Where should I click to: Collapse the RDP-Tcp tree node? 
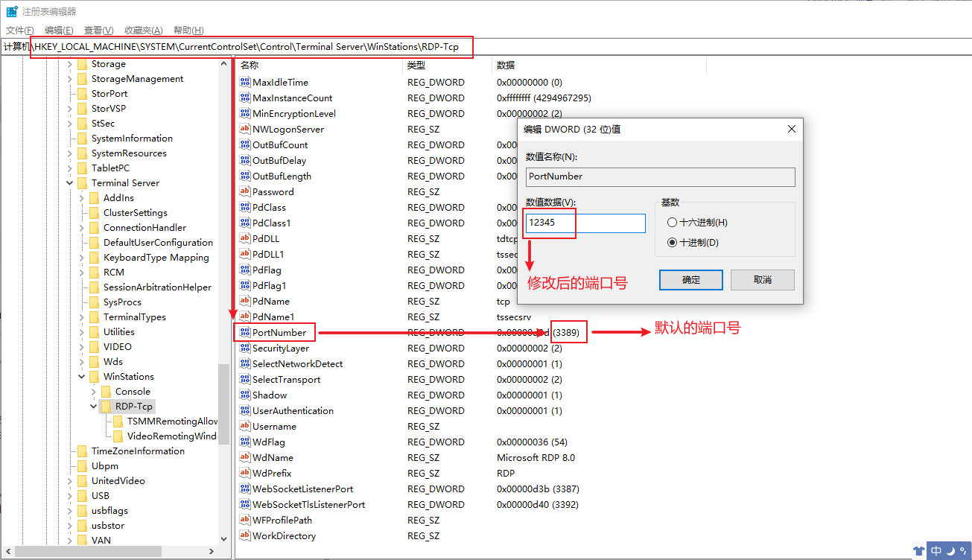coord(94,406)
